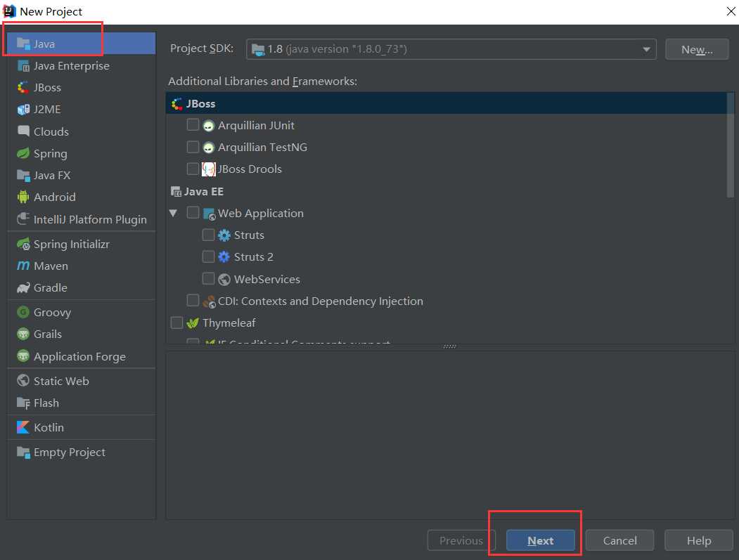The height and width of the screenshot is (560, 739).
Task: Pick the Android robot icon
Action: 23,197
